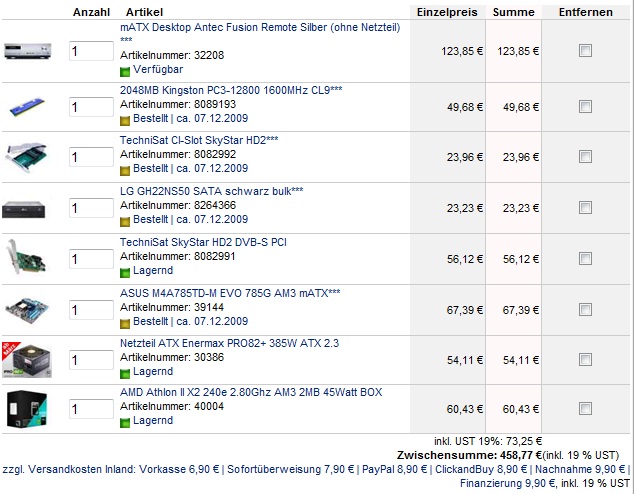Focus quantity field for Kingston PC3-12800 RAM
The width and height of the screenshot is (634, 494).
point(91,107)
